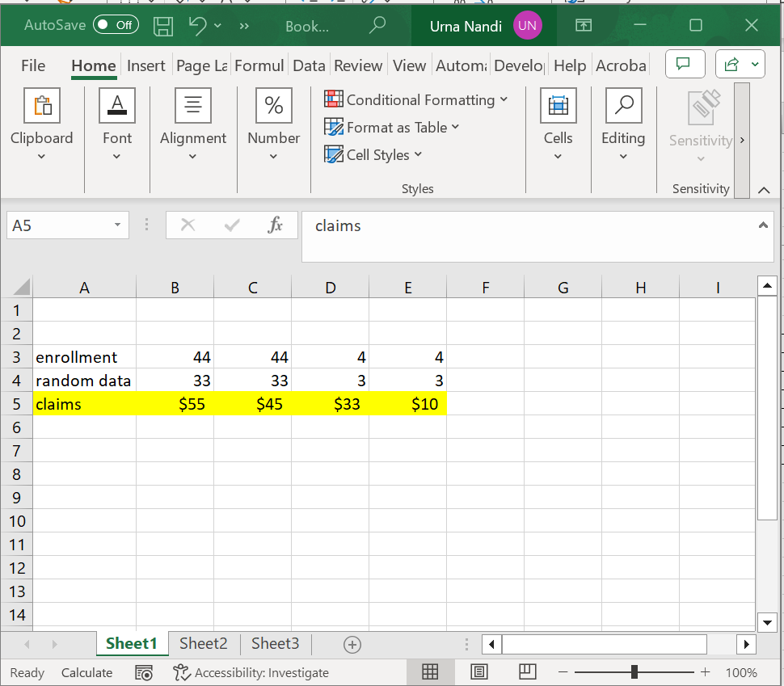Viewport: 784px width, 686px height.
Task: Collapse the ribbon with the chevron
Action: point(764,189)
